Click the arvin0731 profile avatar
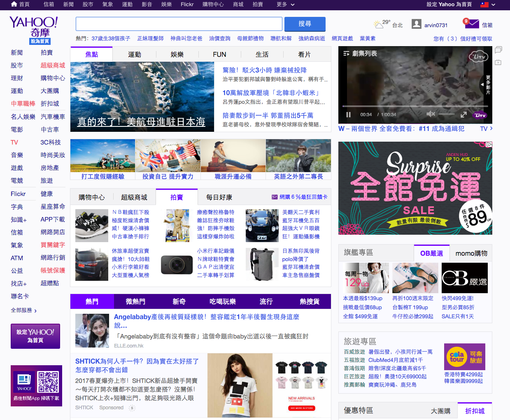Viewport: 510px width, 420px height. (416, 24)
